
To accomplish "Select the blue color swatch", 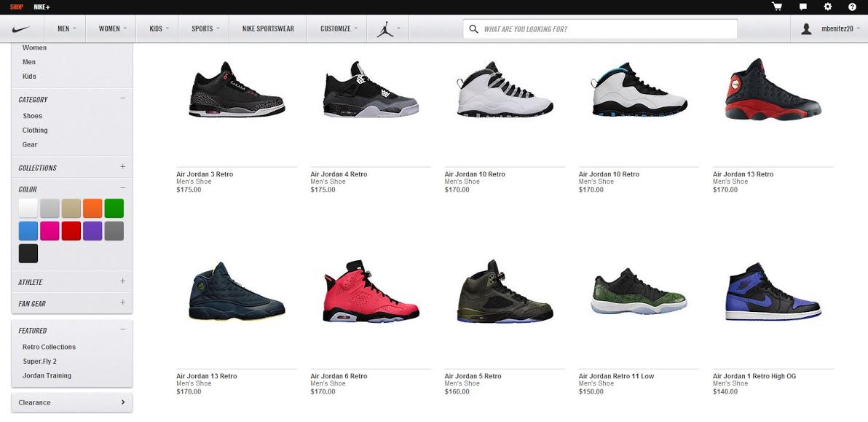I will (x=28, y=231).
